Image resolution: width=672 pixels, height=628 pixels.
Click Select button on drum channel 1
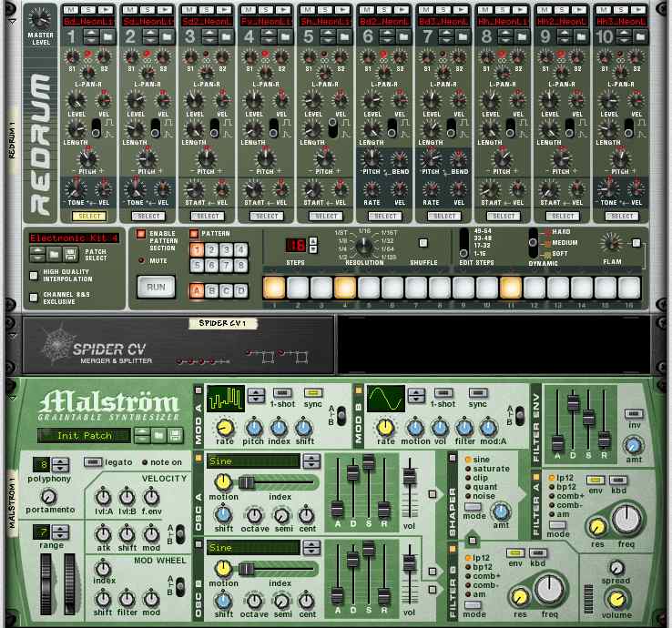(89, 217)
